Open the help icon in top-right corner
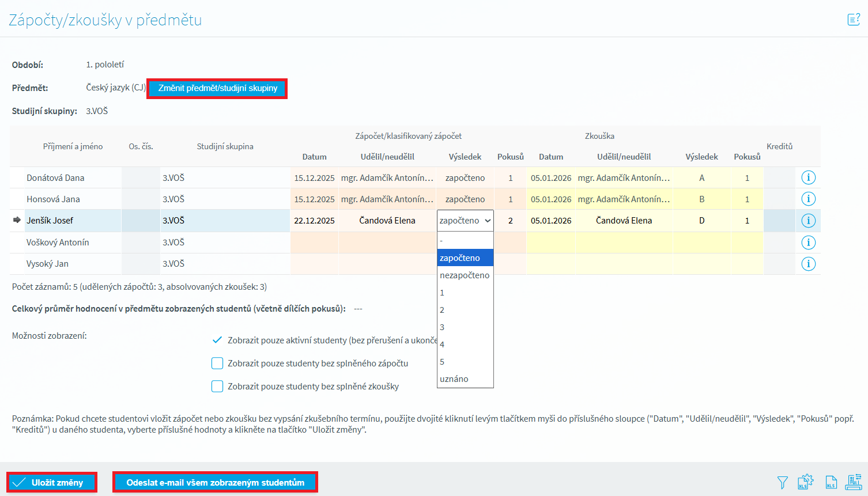The image size is (868, 496). 854,20
